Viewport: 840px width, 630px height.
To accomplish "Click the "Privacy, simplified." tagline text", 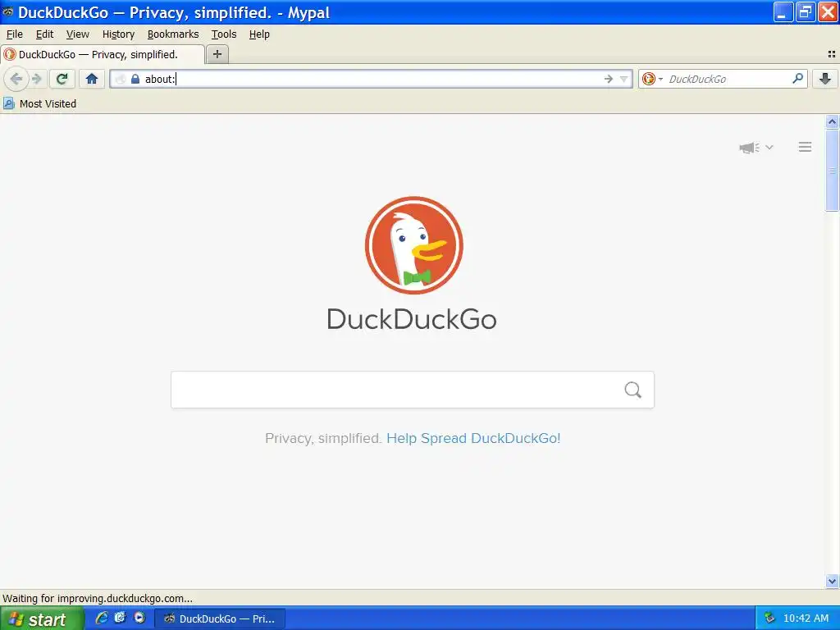I will pyautogui.click(x=323, y=438).
